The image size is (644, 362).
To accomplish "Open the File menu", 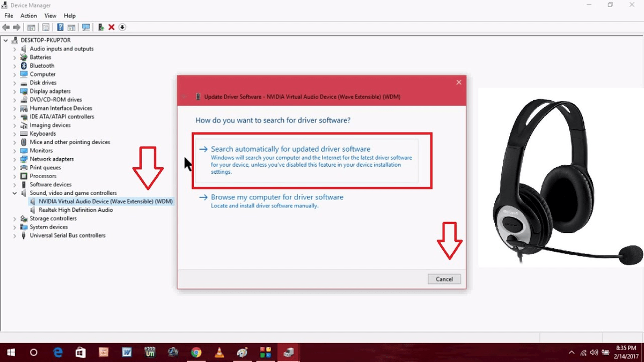I will click(x=9, y=16).
